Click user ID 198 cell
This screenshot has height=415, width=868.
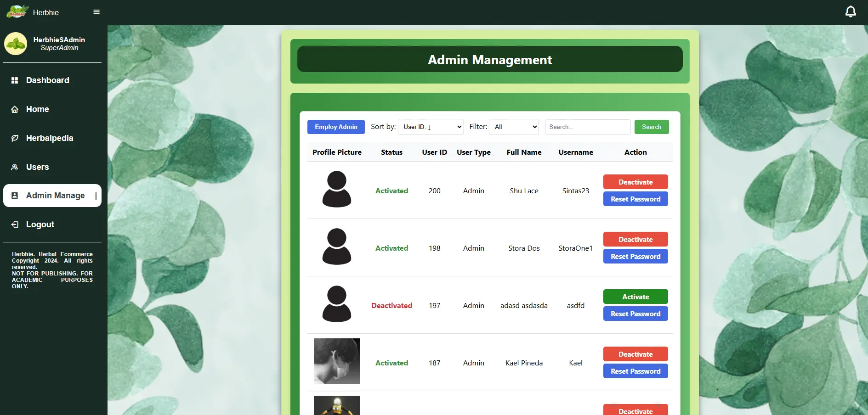(x=434, y=248)
